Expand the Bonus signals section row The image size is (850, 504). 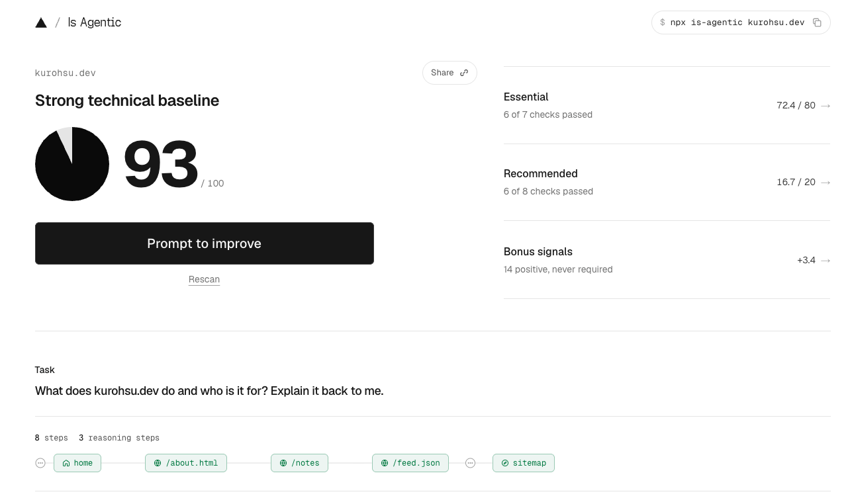[x=667, y=260]
